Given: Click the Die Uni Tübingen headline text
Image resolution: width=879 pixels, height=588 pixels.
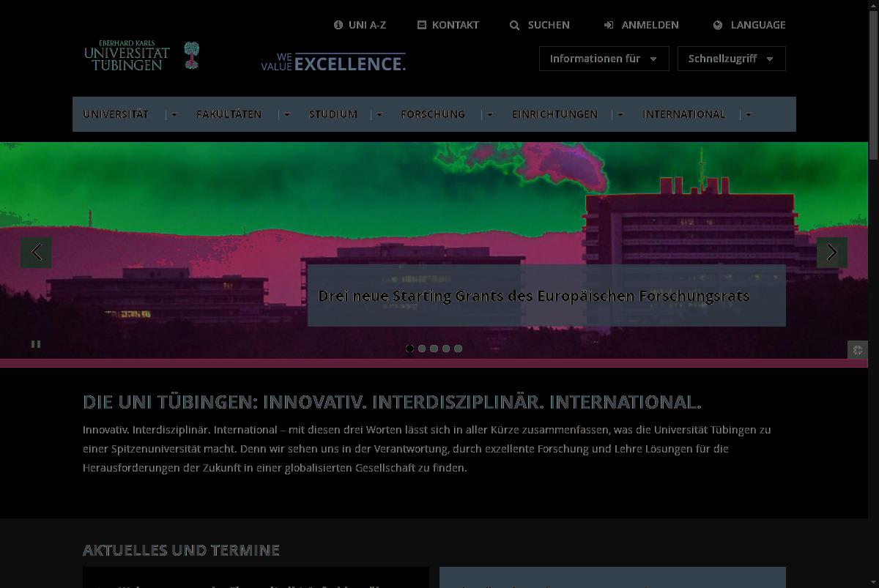Looking at the screenshot, I should click(392, 402).
